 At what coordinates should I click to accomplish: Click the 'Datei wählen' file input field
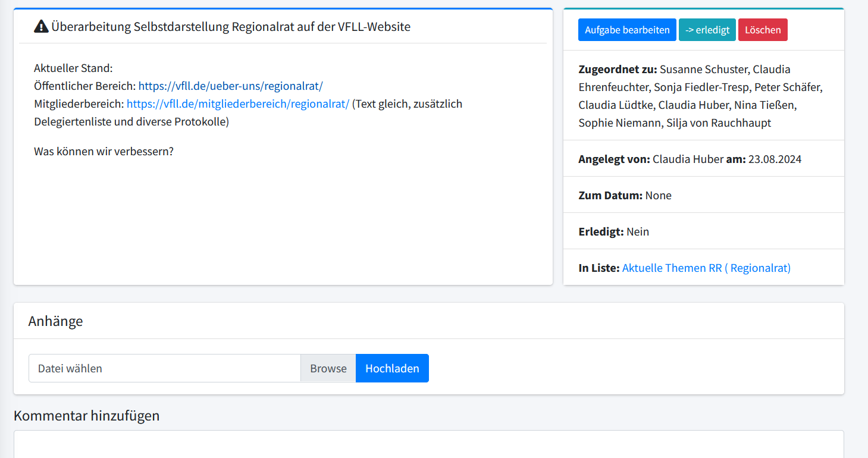pos(165,368)
